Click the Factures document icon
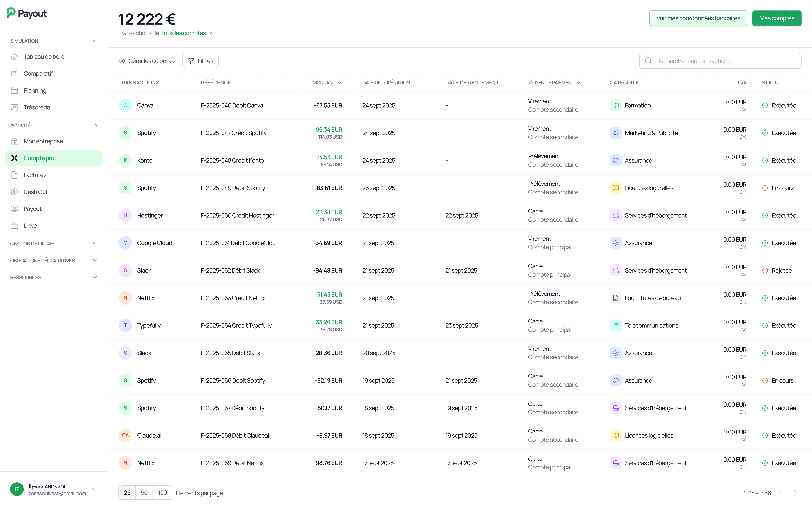Screen dimensions: 812x507 pyautogui.click(x=14, y=175)
